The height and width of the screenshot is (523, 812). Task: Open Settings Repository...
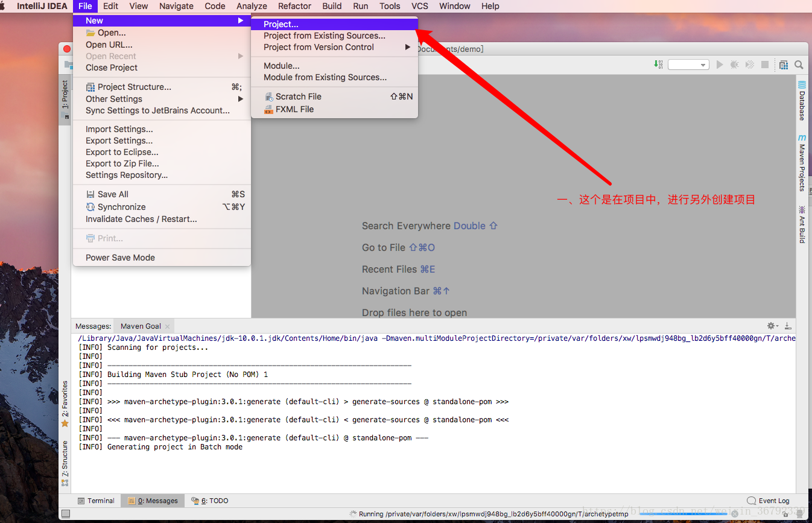pos(162,175)
